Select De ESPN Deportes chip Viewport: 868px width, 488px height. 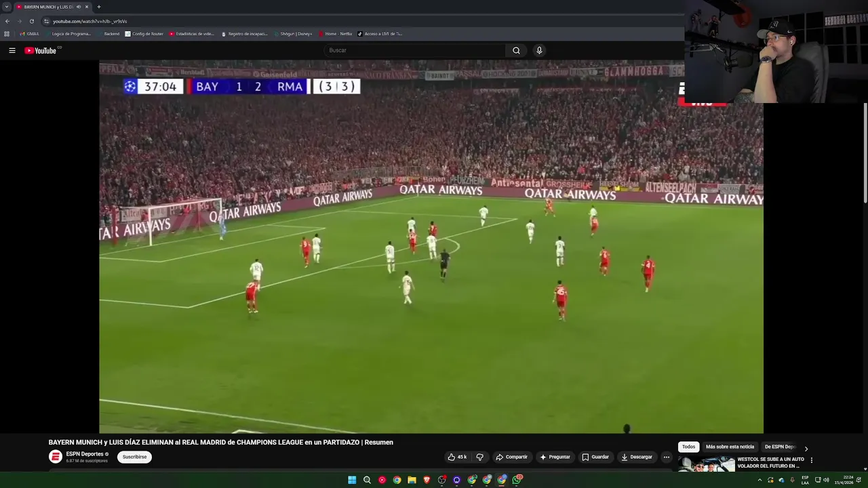[780, 447]
